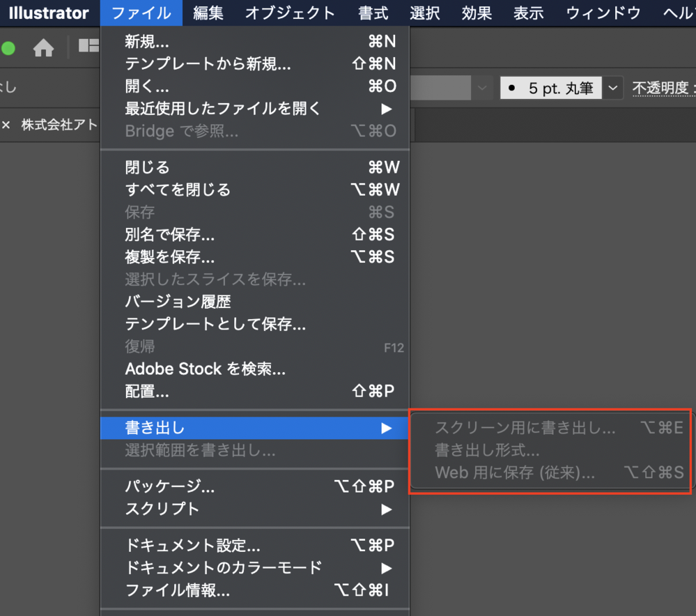Open the オブジェクト menu
The image size is (696, 616).
click(x=290, y=13)
